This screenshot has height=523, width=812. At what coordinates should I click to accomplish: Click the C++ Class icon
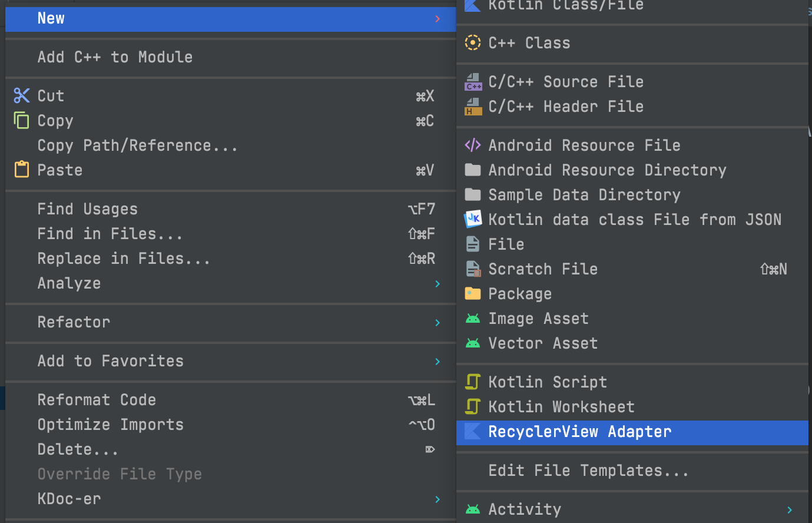click(473, 42)
